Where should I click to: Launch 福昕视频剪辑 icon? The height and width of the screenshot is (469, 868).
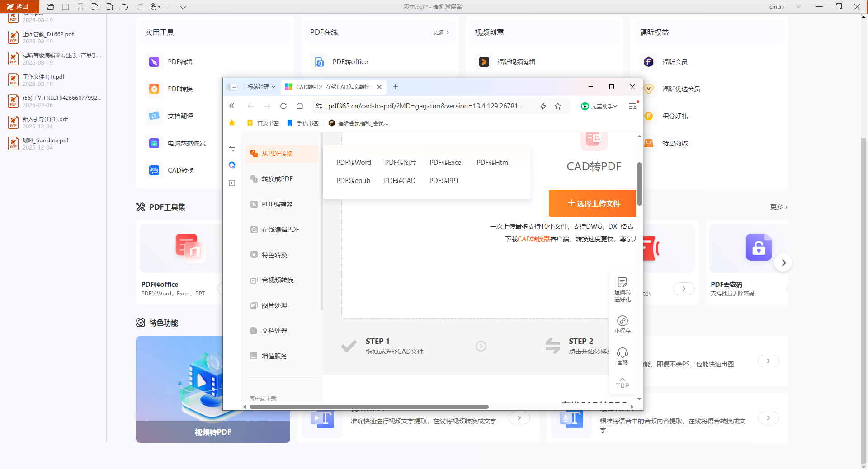point(484,62)
